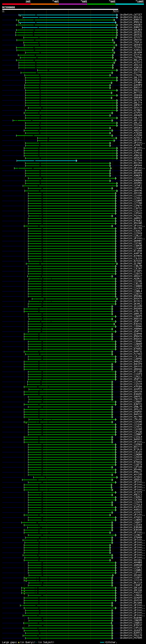Open hit UniRef100_C6TIE7
Screen dimensions: 146x644
pos(131,15)
